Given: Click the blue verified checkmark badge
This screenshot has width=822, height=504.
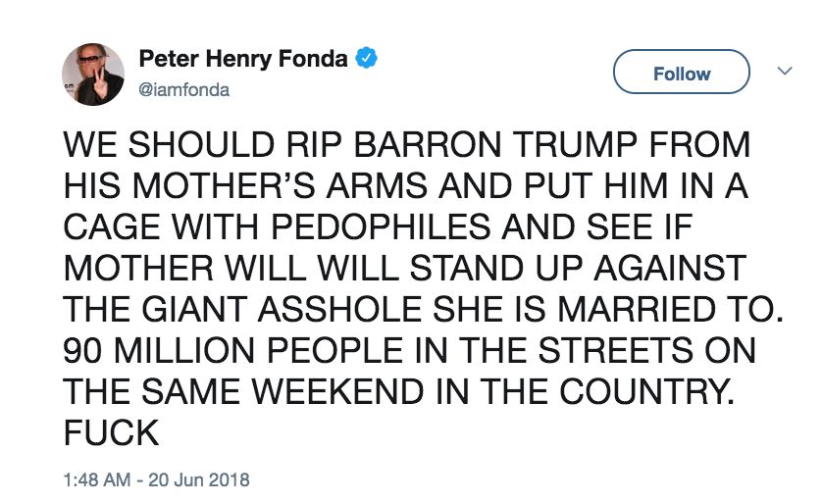Looking at the screenshot, I should [x=367, y=58].
